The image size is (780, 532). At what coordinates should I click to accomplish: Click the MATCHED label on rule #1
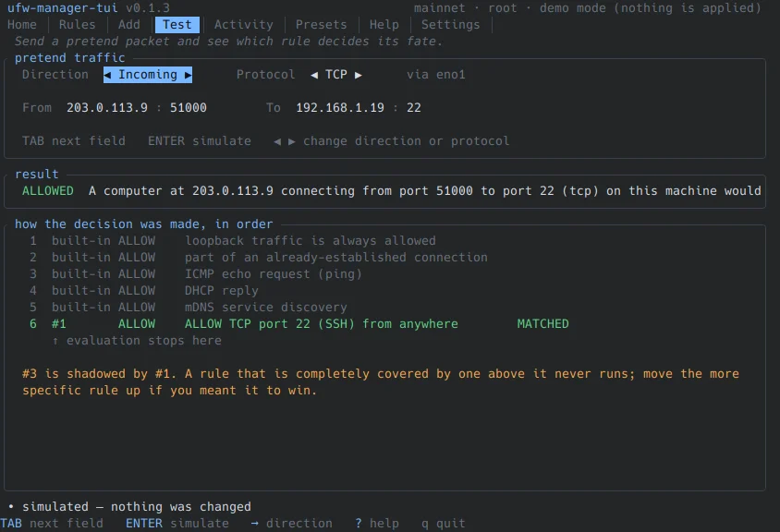pos(542,324)
